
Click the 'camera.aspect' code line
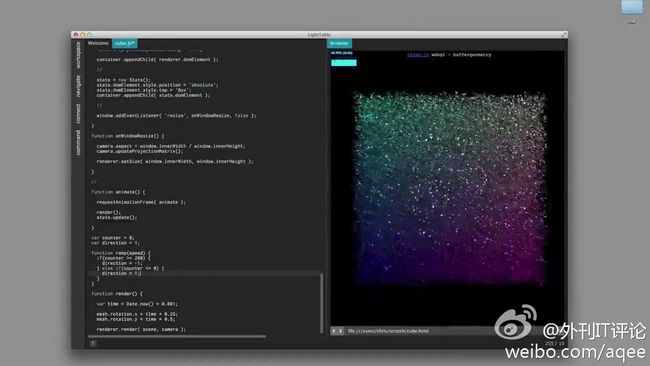pos(171,146)
